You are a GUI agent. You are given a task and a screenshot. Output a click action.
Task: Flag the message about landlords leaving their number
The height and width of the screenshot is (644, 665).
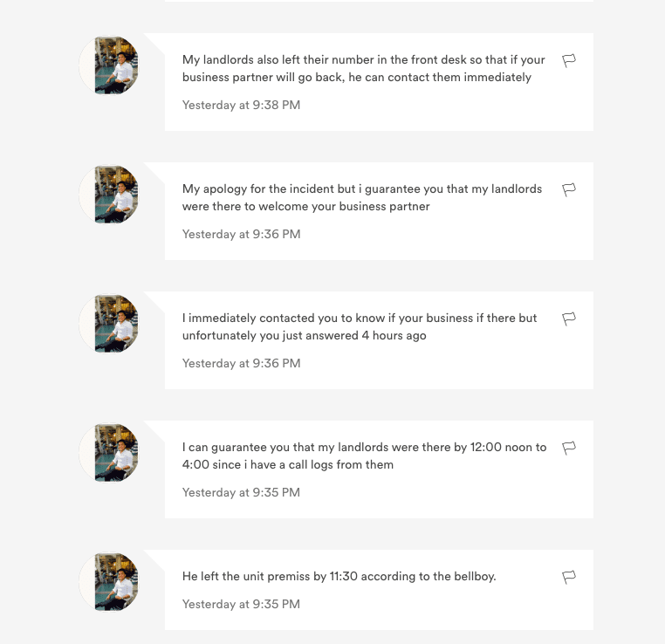569,60
